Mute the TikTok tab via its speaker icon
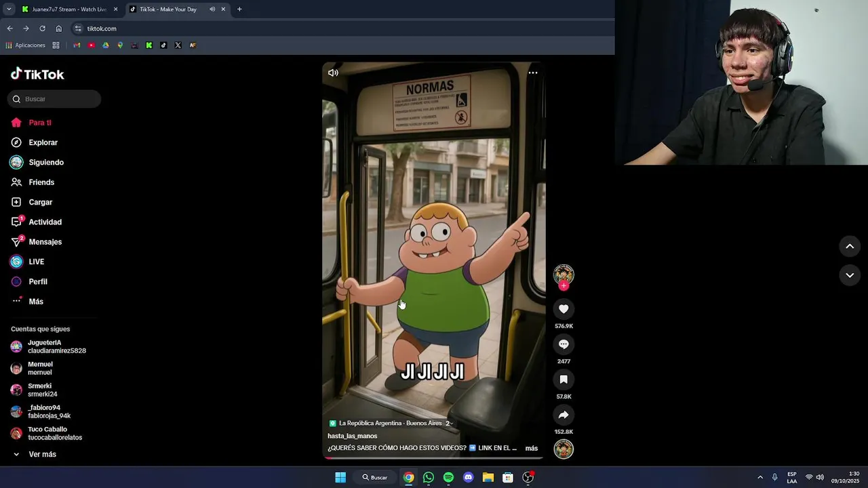 pyautogui.click(x=212, y=9)
